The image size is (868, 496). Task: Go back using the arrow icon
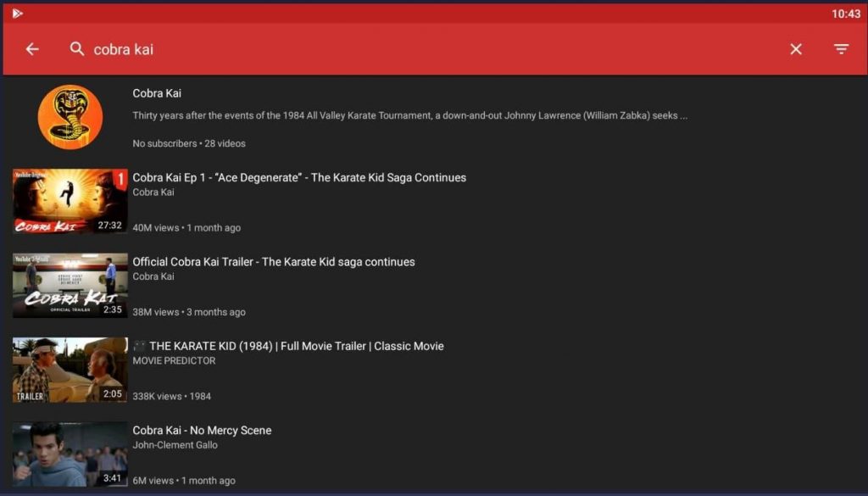click(x=32, y=49)
